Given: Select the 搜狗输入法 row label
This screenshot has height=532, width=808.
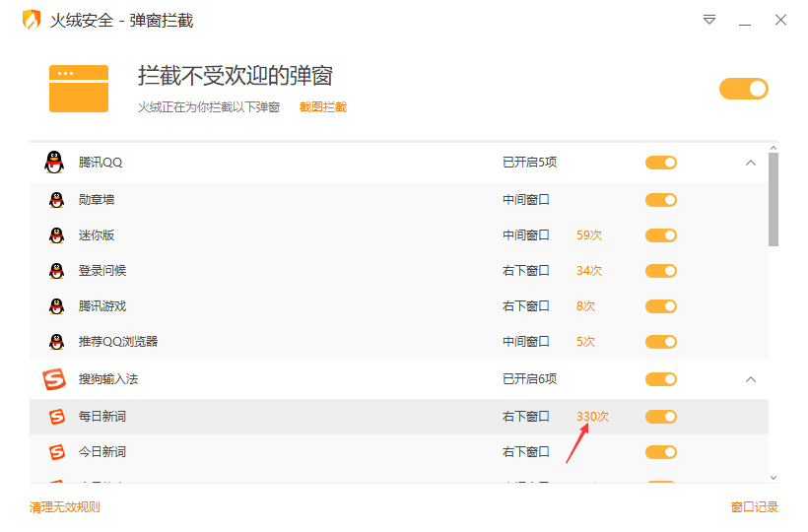Looking at the screenshot, I should click(108, 379).
